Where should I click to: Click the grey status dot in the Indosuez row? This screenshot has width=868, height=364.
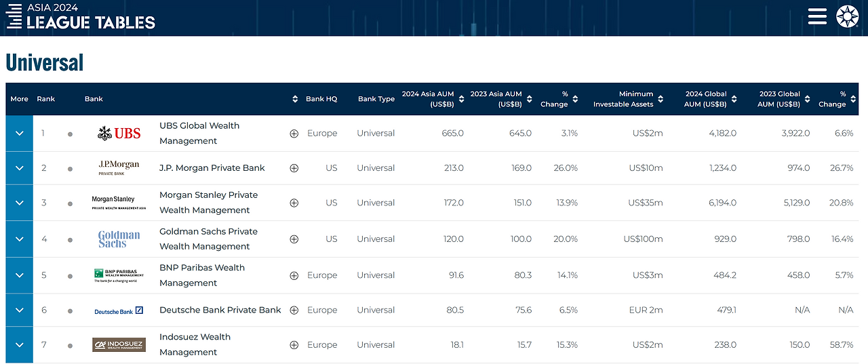point(70,346)
